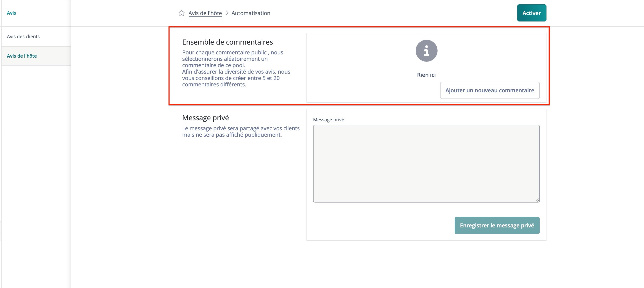Click 'Ajouter un nouveau commentaire'
The image size is (644, 288).
489,90
